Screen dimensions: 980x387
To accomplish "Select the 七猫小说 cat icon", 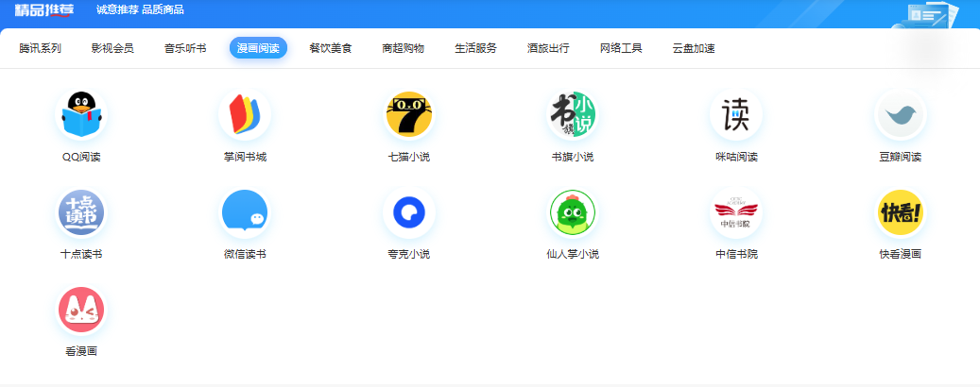I will point(408,116).
